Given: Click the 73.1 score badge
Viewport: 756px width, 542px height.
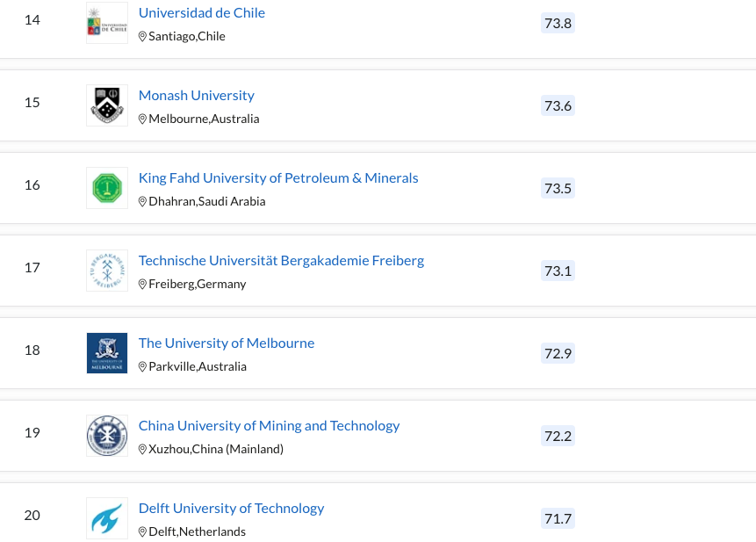Looking at the screenshot, I should click(558, 271).
